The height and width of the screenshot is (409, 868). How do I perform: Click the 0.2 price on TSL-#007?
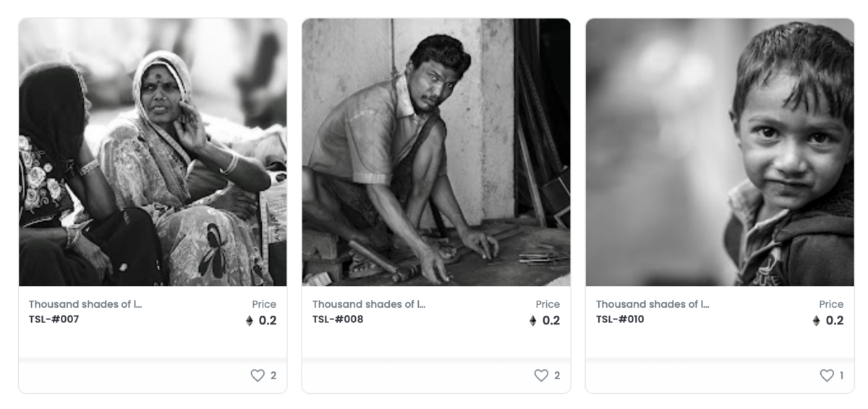pos(268,321)
